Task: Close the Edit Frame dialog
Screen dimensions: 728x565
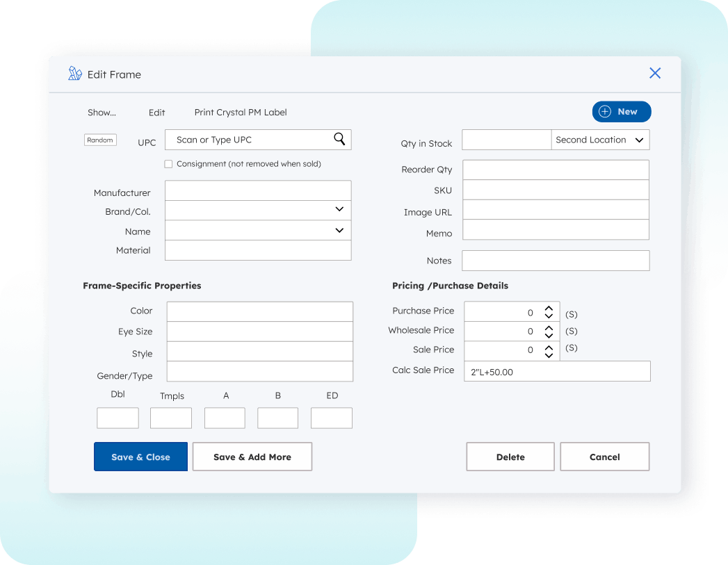Action: 654,73
